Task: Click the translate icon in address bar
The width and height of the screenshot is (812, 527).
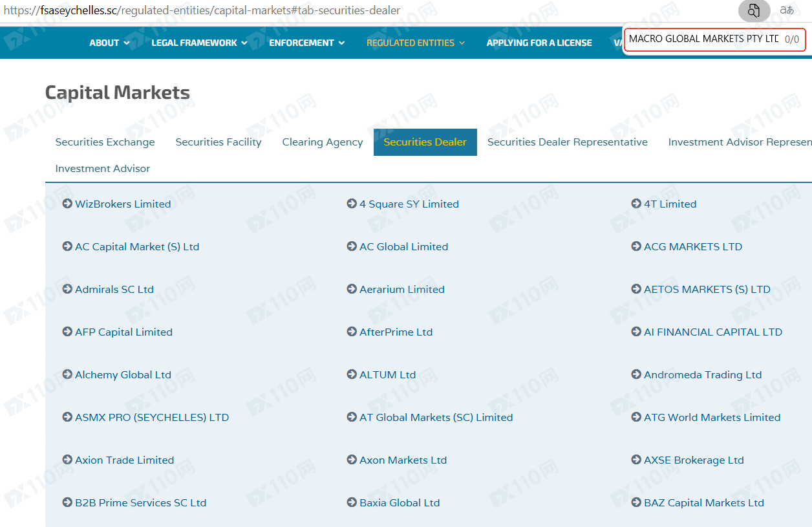Action: [x=787, y=10]
